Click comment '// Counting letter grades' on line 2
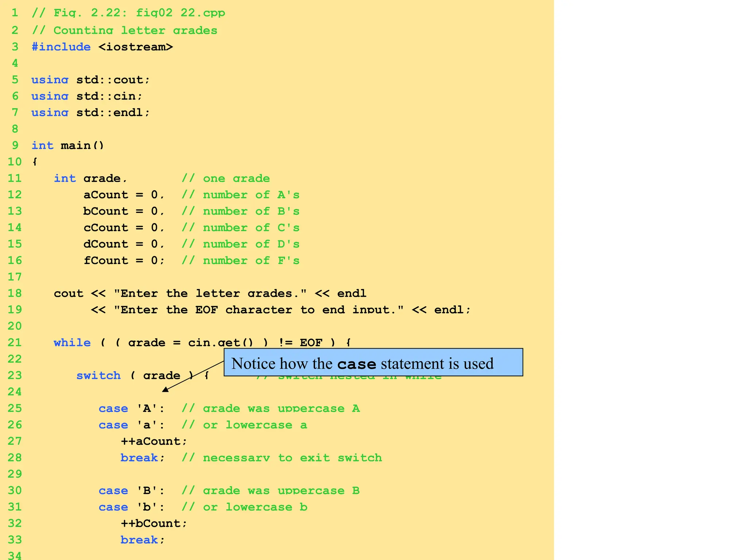 pyautogui.click(x=124, y=30)
